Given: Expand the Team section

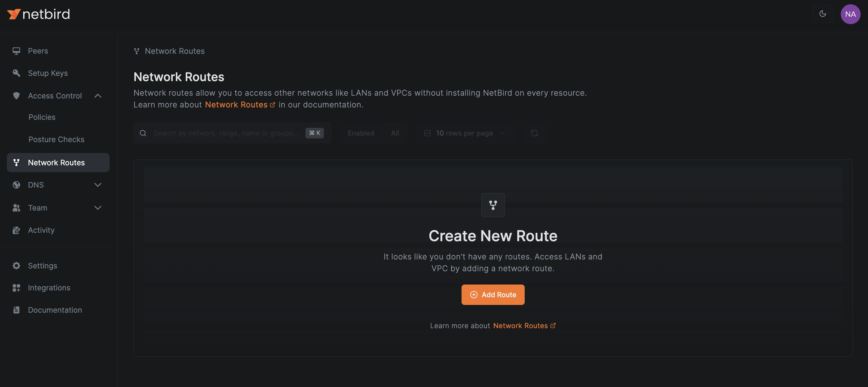Looking at the screenshot, I should click(98, 208).
